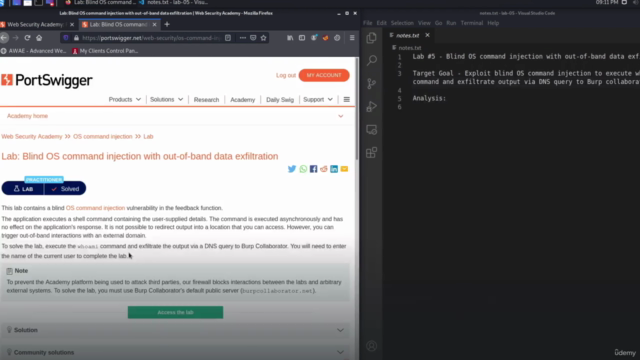This screenshot has height=360, width=640.
Task: Open VS Code Terminal menu
Action: [472, 23]
